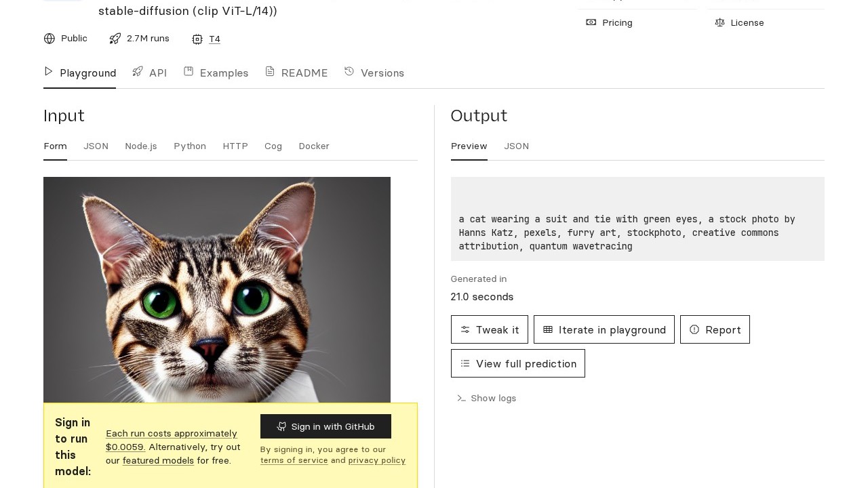Image resolution: width=868 pixels, height=488 pixels.
Task: Open the terms of service link
Action: coord(294,461)
